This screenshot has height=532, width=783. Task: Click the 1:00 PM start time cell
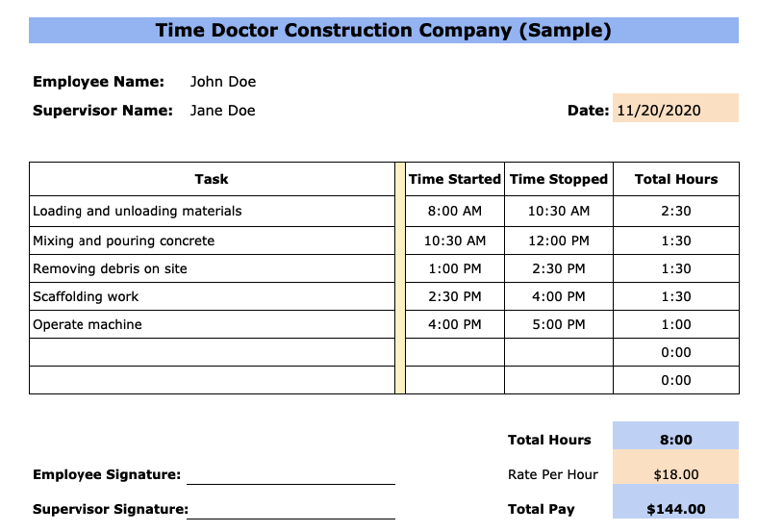(x=454, y=268)
